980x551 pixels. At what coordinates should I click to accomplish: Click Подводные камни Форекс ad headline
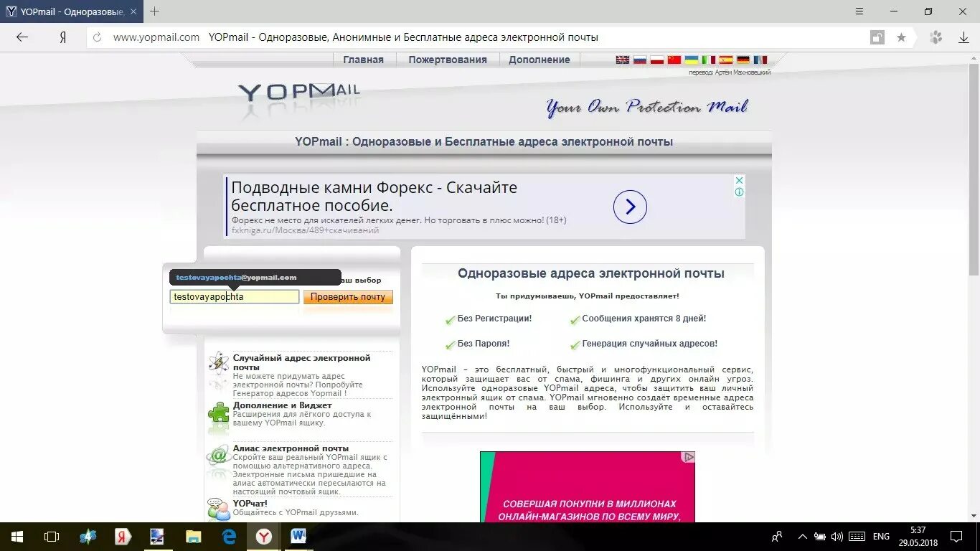374,197
